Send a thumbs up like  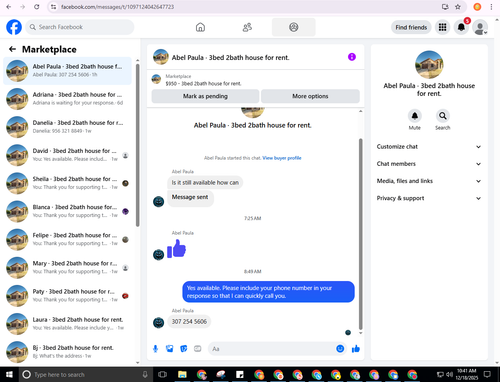(356, 349)
